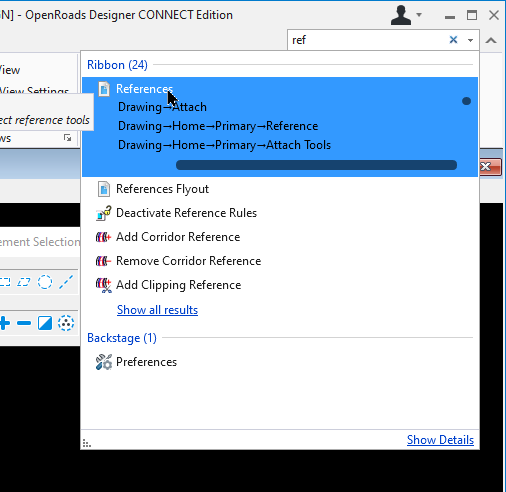This screenshot has width=506, height=492.
Task: Click the scrollbar in References result
Action: coord(316,165)
